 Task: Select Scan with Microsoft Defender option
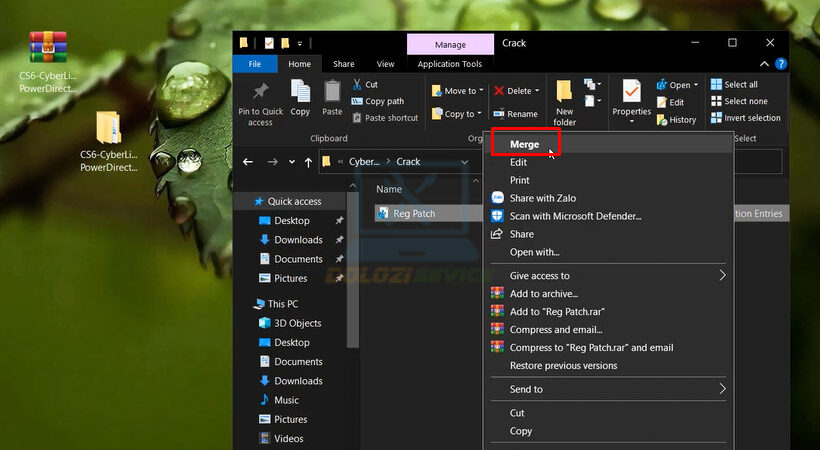click(x=575, y=216)
